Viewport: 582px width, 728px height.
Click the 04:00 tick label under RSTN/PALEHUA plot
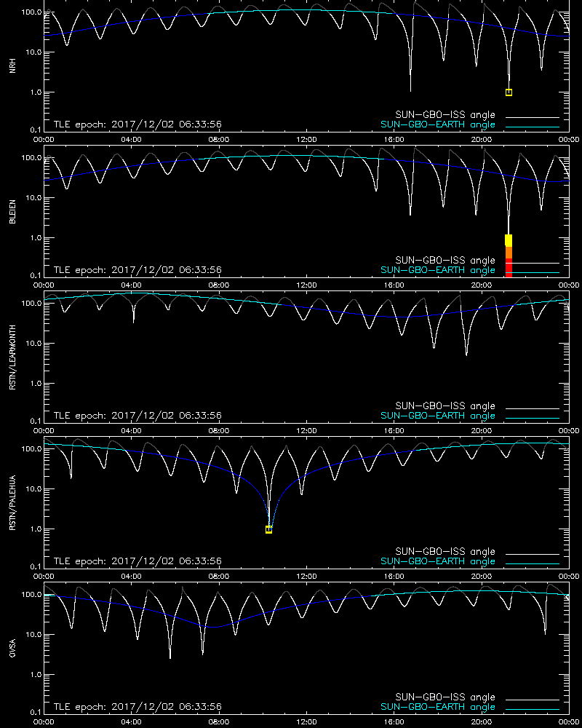coord(132,576)
